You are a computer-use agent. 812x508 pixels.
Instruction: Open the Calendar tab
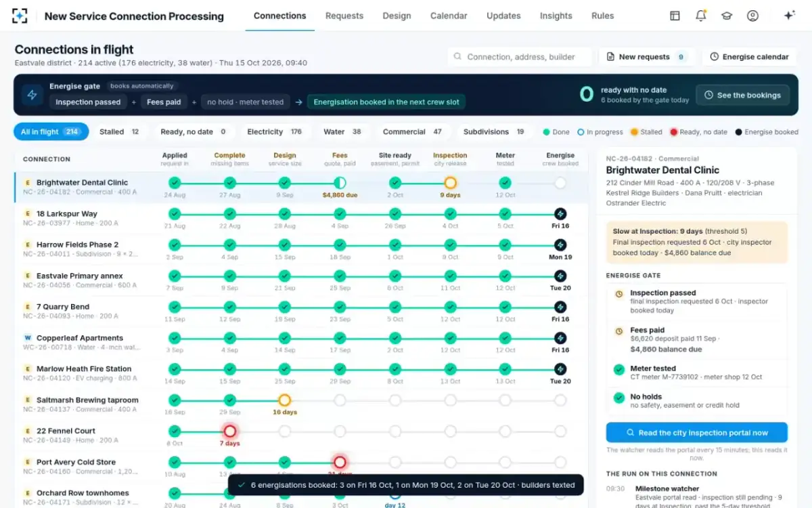point(449,16)
